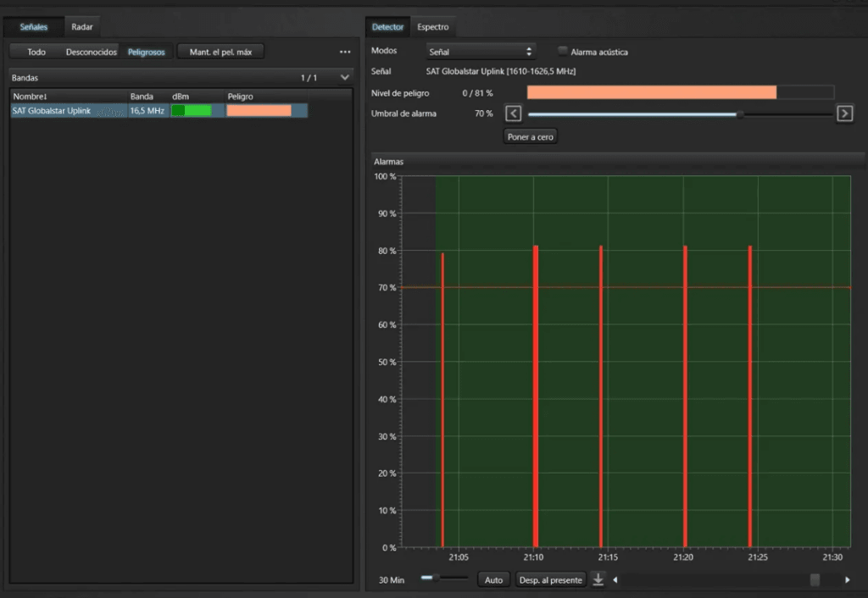Click left arrow to decrease alarm threshold

point(513,114)
